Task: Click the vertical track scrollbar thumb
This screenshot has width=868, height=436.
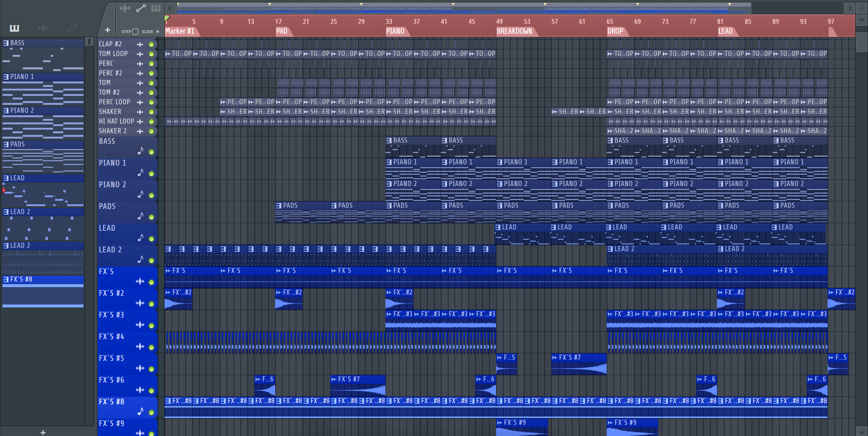Action: point(862,43)
